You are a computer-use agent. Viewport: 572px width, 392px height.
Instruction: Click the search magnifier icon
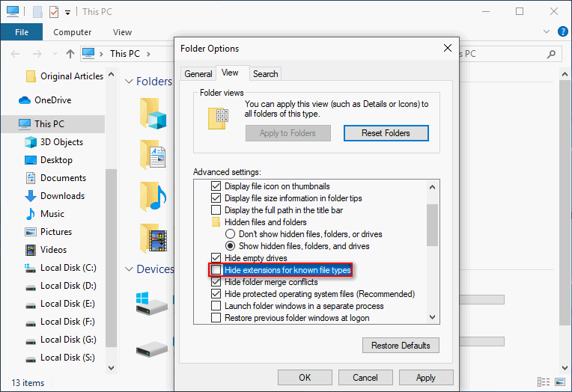pyautogui.click(x=551, y=54)
